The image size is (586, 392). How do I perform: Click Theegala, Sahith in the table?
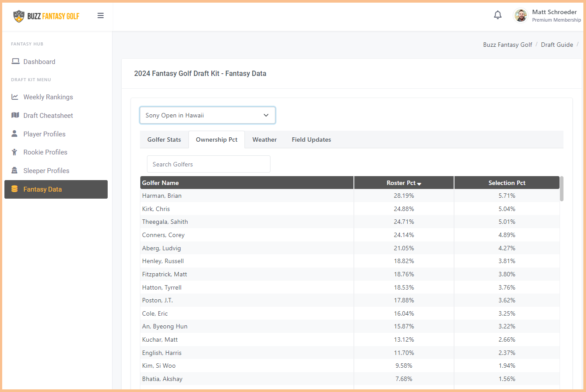click(165, 222)
